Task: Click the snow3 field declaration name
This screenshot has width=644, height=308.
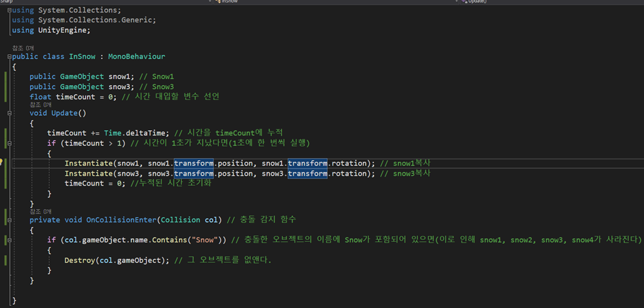Action: pos(120,86)
